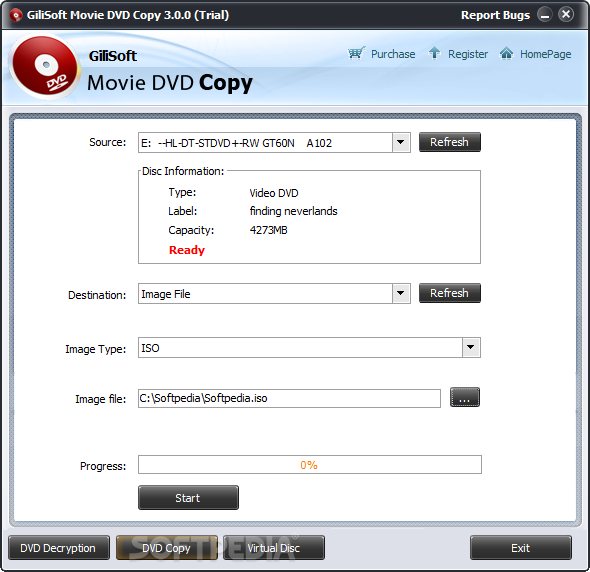Click the Capacity: label

coord(191,230)
